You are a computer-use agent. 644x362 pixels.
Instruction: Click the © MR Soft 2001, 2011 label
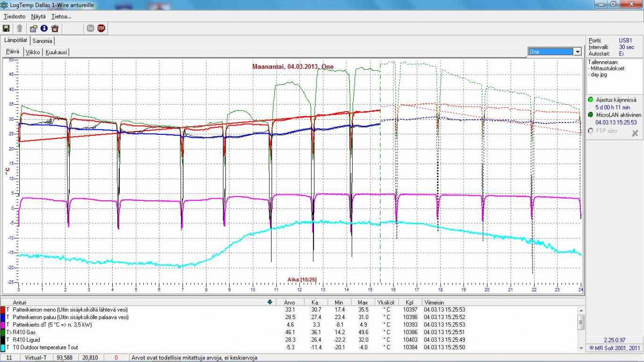[614, 347]
